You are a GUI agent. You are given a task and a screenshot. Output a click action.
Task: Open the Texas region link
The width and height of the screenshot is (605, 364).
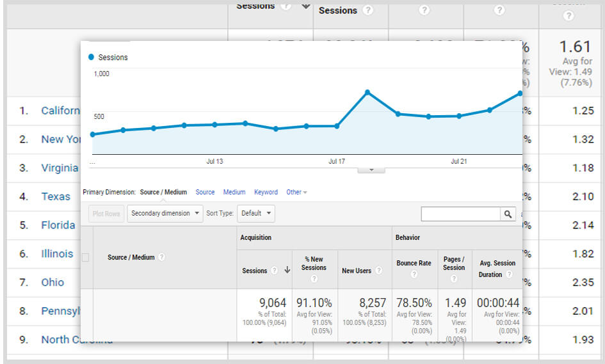click(56, 196)
